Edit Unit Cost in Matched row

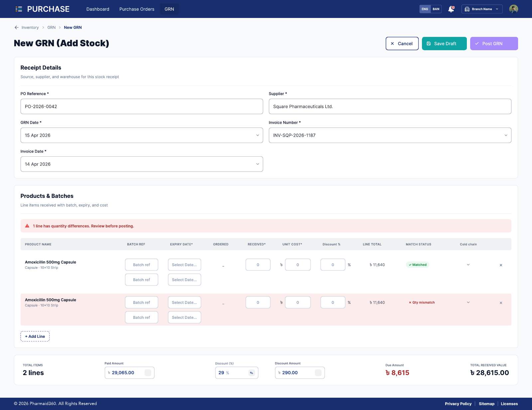[298, 265]
